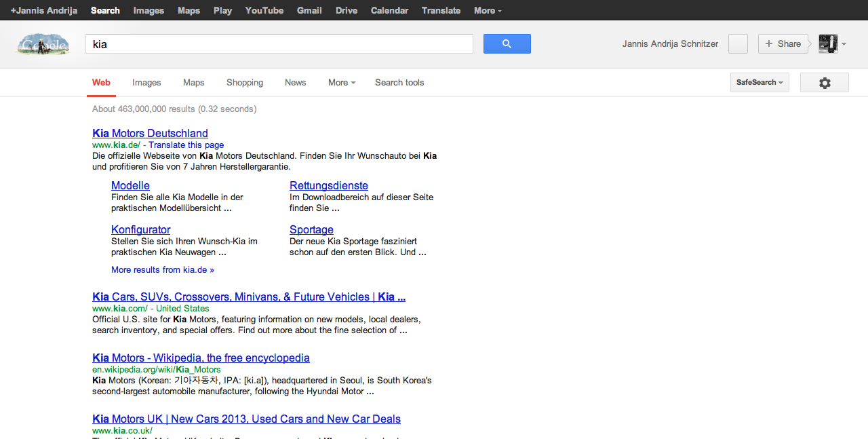Click the www.kia.de/ URL
The width and height of the screenshot is (868, 439).
pyautogui.click(x=116, y=145)
